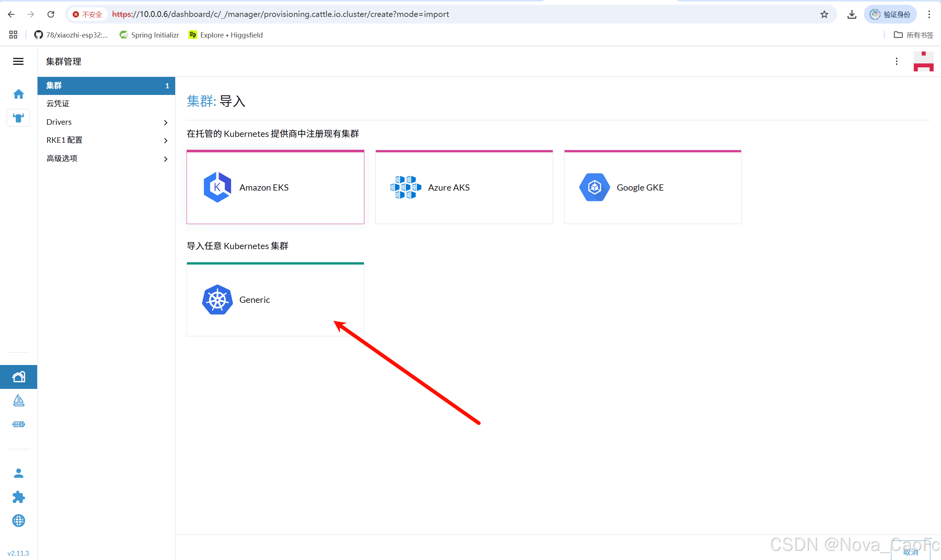Image resolution: width=941 pixels, height=560 pixels.
Task: Click the Google GKE logo icon
Action: [594, 187]
